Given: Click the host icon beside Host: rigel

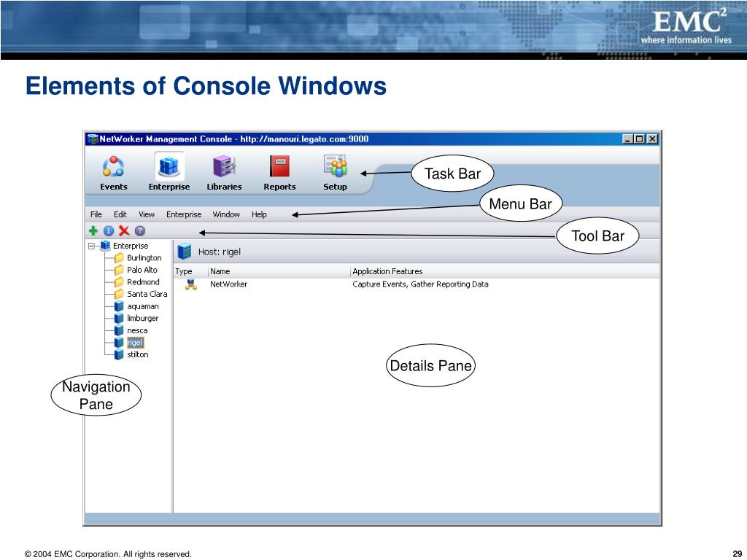Looking at the screenshot, I should [185, 252].
